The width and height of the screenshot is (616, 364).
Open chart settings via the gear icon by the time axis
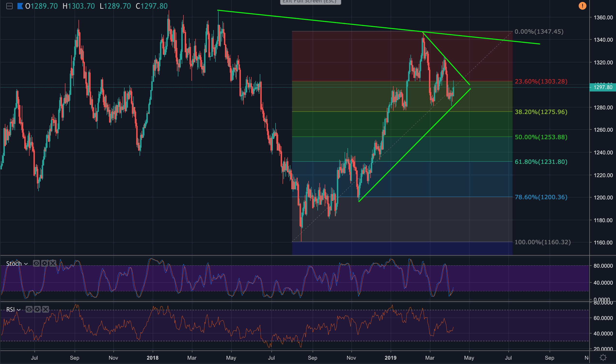[603, 358]
